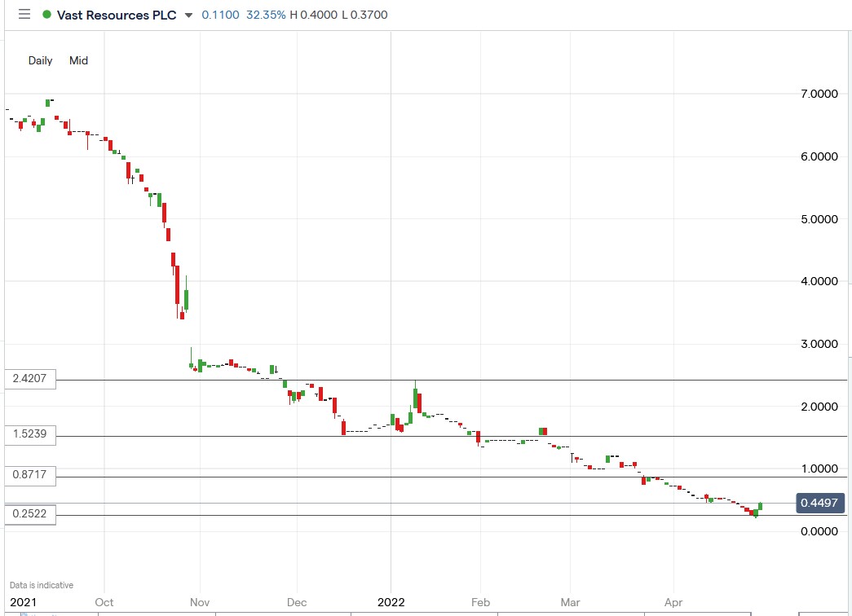Screen dimensions: 852x616
Task: Click the Vast Resources PLC title
Action: 117,14
